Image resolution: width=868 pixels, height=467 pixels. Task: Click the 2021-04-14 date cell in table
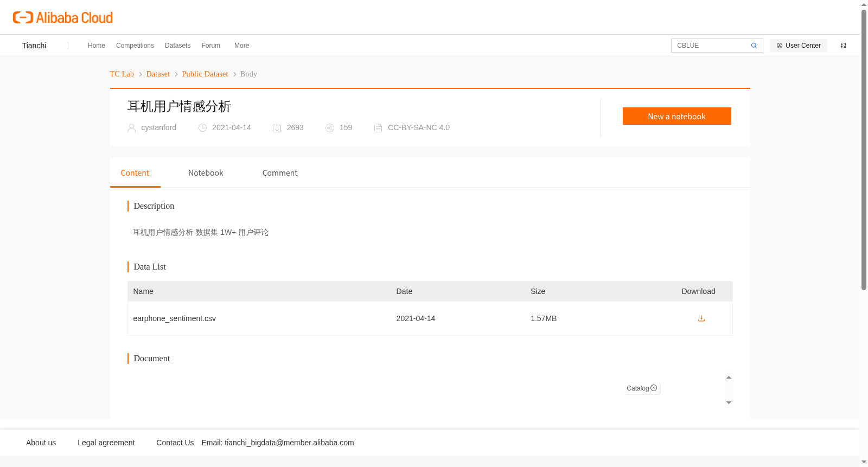pos(416,318)
